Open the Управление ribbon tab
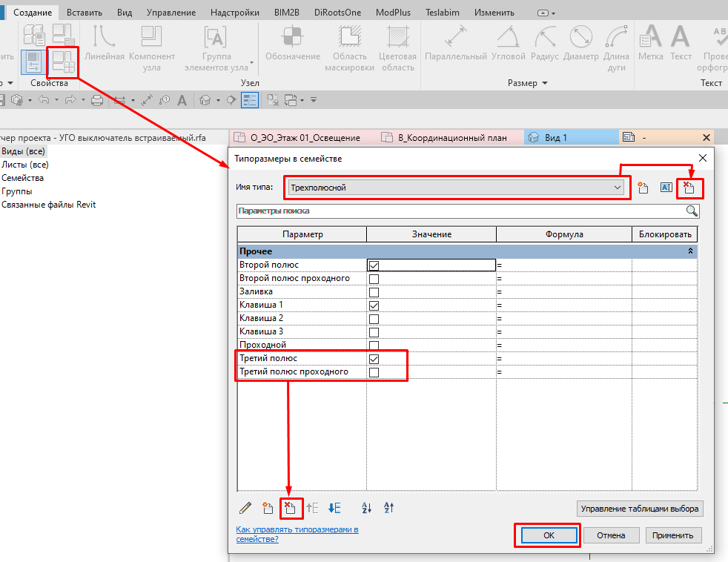The image size is (728, 562). click(171, 13)
